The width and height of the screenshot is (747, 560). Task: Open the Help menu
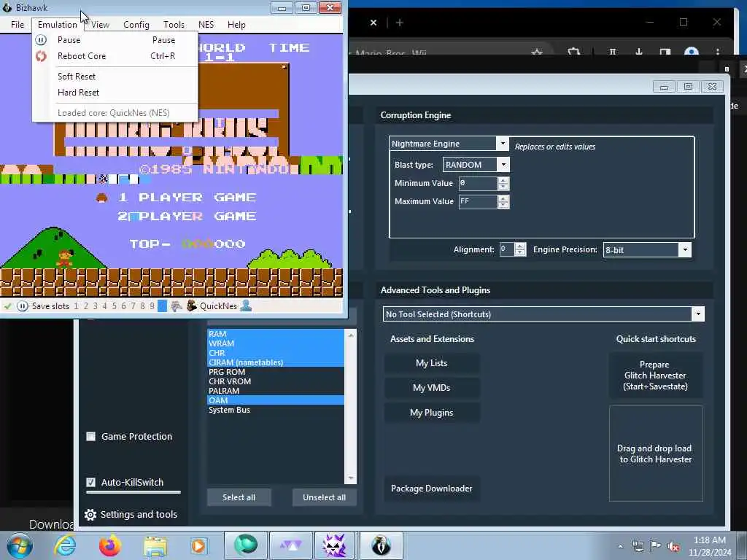pyautogui.click(x=236, y=25)
